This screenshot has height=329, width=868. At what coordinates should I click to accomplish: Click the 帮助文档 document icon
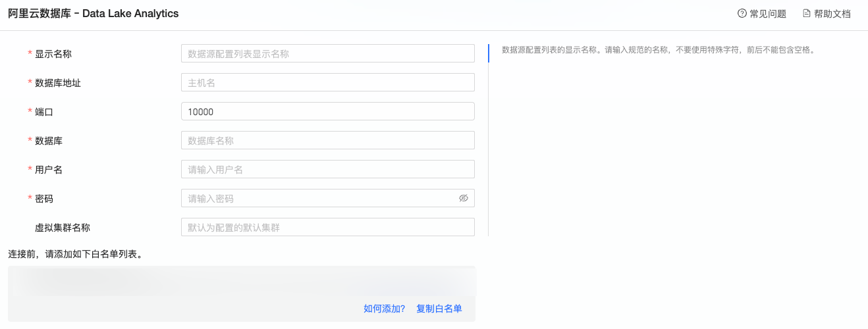coord(807,14)
